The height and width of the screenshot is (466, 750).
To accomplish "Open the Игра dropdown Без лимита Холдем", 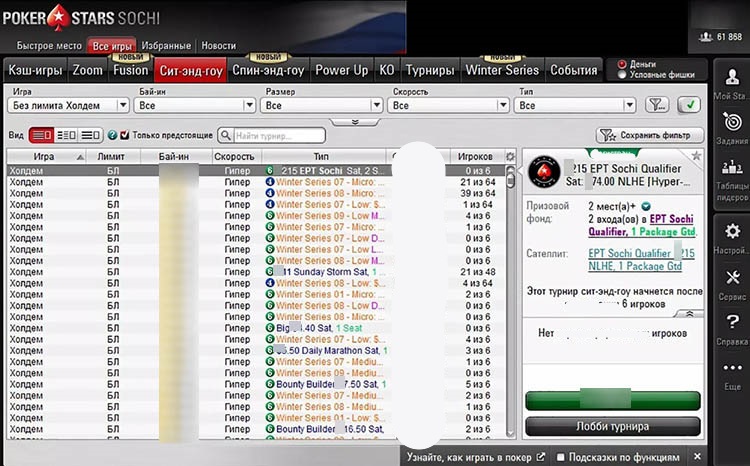I will pos(69,105).
